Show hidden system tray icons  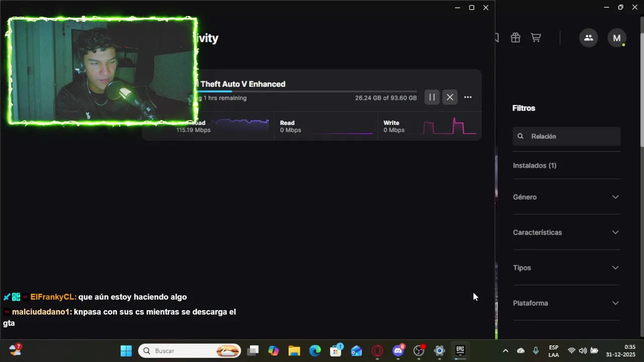tap(506, 350)
